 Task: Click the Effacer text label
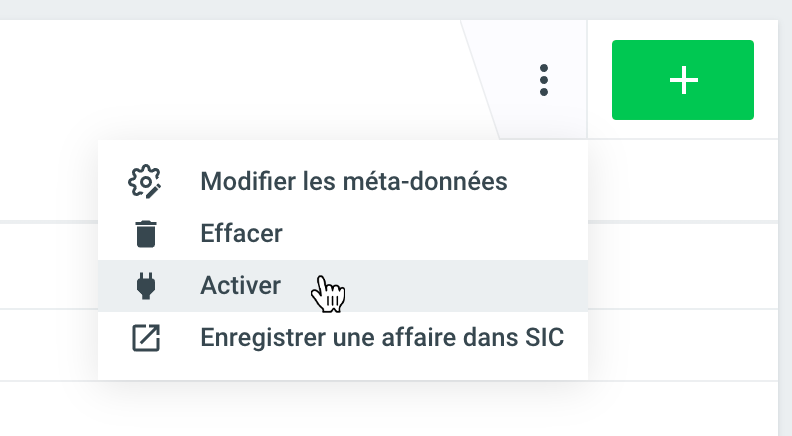point(241,234)
